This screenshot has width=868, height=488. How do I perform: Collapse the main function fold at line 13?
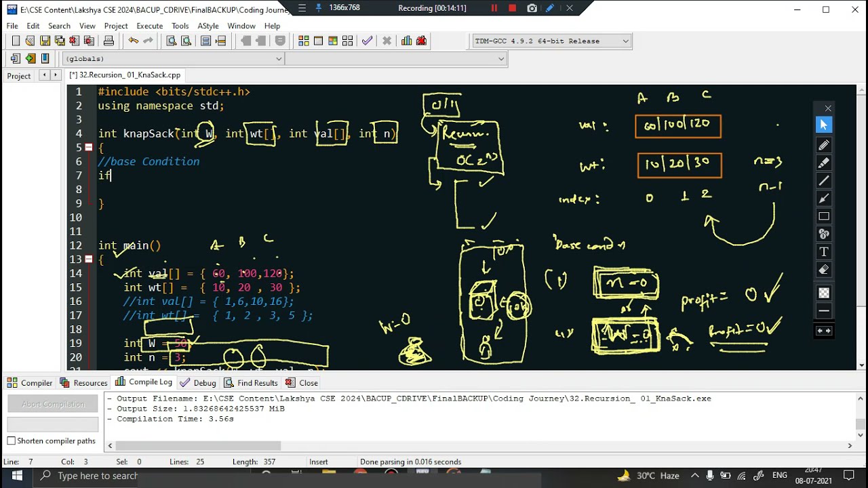point(88,259)
